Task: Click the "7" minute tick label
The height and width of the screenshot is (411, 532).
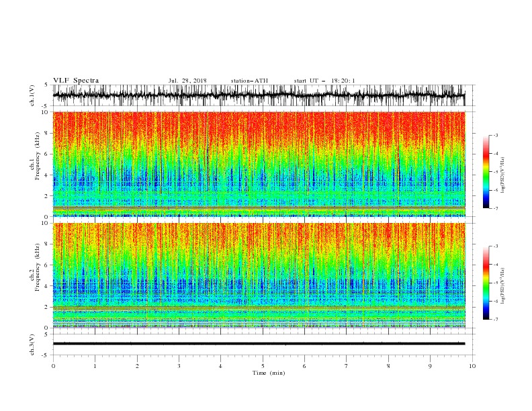Action: click(347, 366)
